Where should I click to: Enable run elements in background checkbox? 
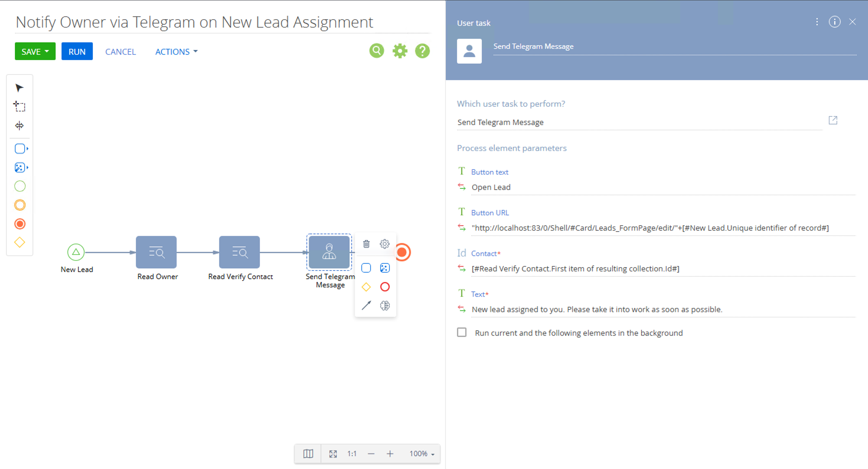coord(462,333)
